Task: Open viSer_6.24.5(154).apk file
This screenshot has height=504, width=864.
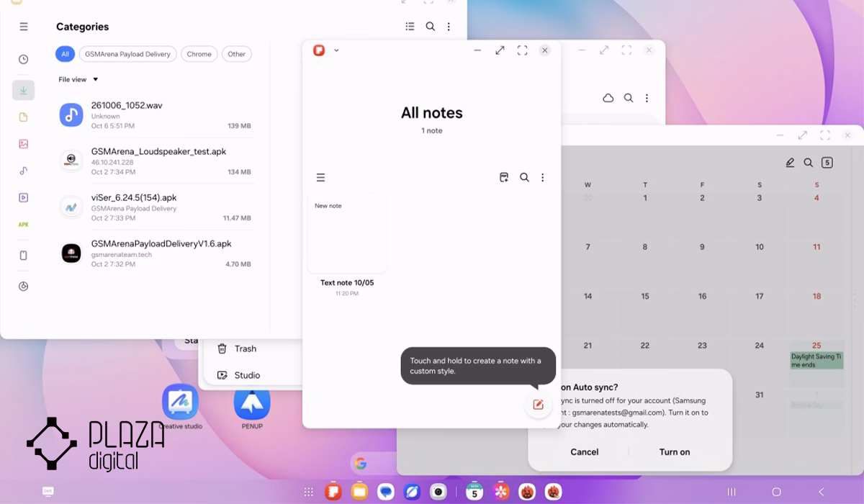Action: coord(156,207)
